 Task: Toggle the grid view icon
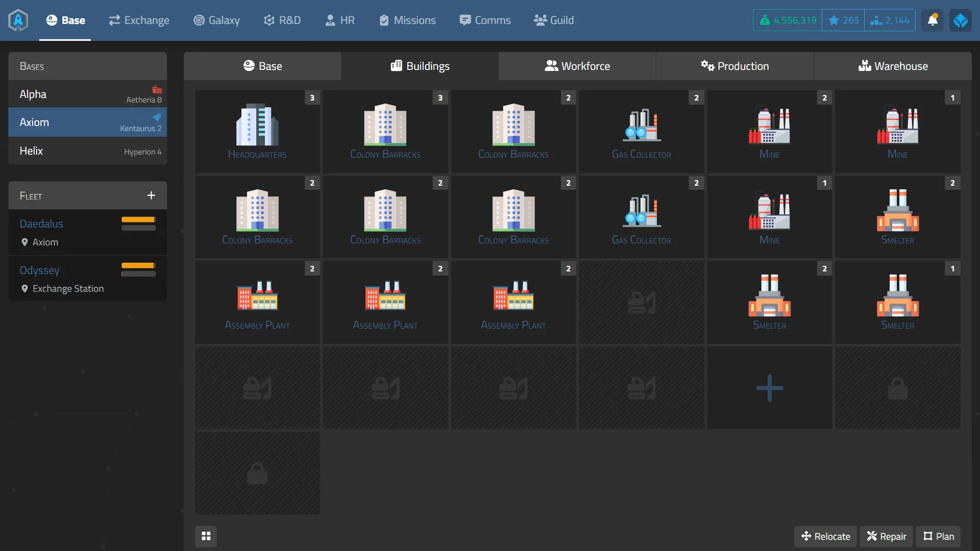point(206,536)
